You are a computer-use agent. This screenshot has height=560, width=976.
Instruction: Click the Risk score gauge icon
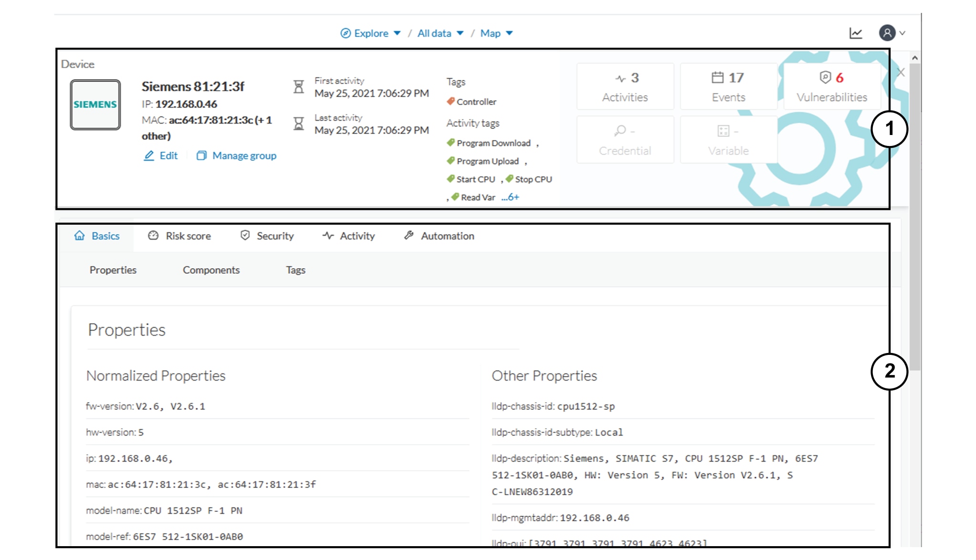tap(153, 236)
